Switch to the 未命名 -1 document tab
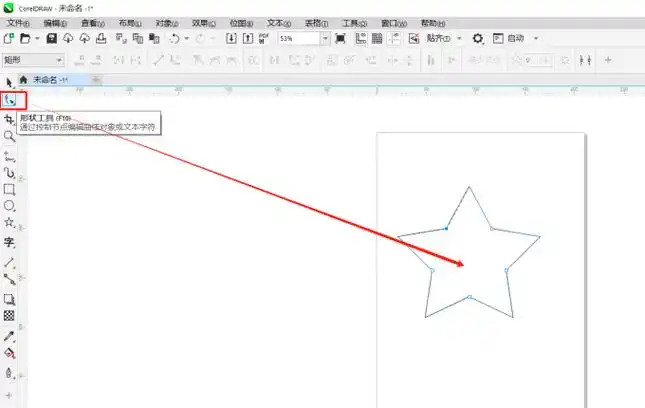Image resolution: width=645 pixels, height=408 pixels. pos(49,79)
